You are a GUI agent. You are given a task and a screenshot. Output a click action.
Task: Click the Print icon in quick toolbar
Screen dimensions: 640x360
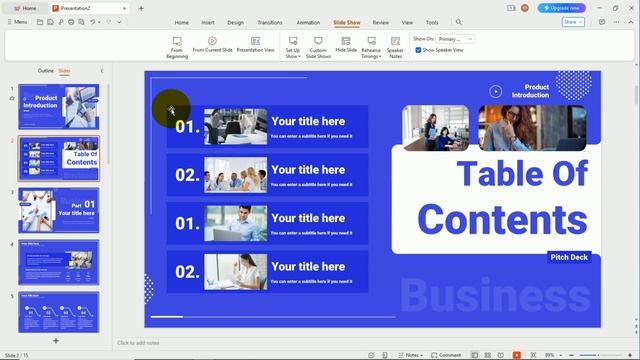[71, 22]
